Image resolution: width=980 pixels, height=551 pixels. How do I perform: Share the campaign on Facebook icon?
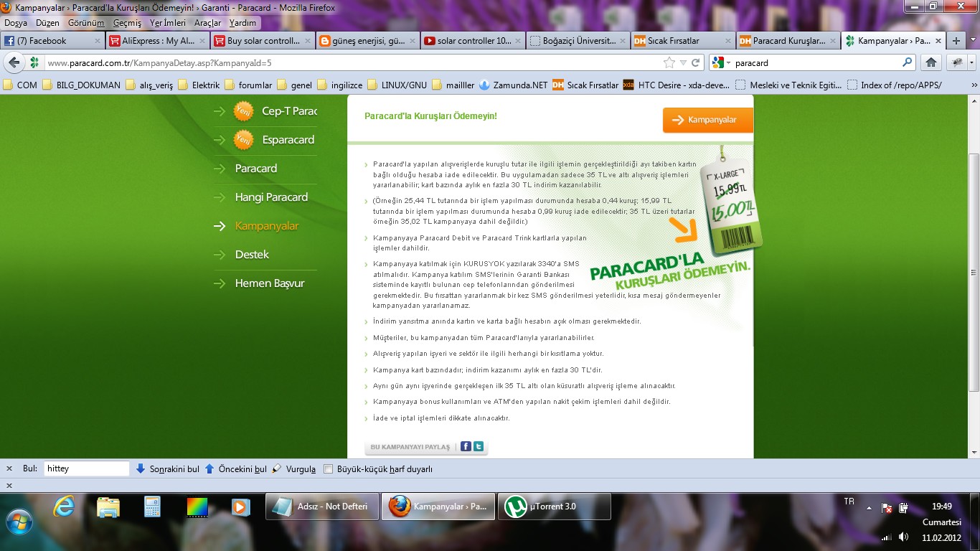(x=466, y=446)
